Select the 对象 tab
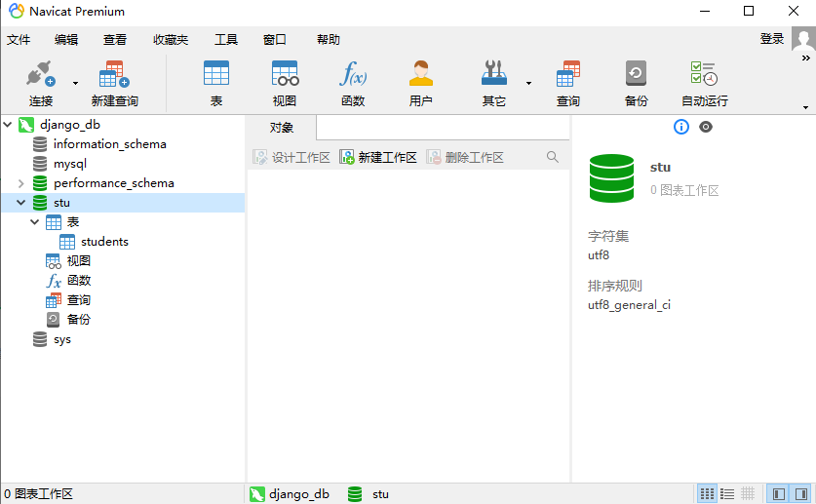This screenshot has height=504, width=816. coord(282,128)
